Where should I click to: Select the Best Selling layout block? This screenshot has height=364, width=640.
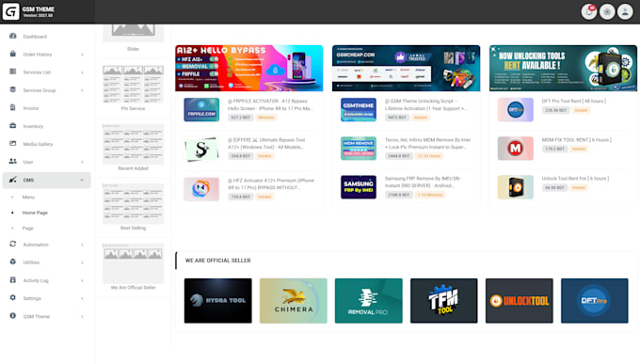tap(133, 207)
